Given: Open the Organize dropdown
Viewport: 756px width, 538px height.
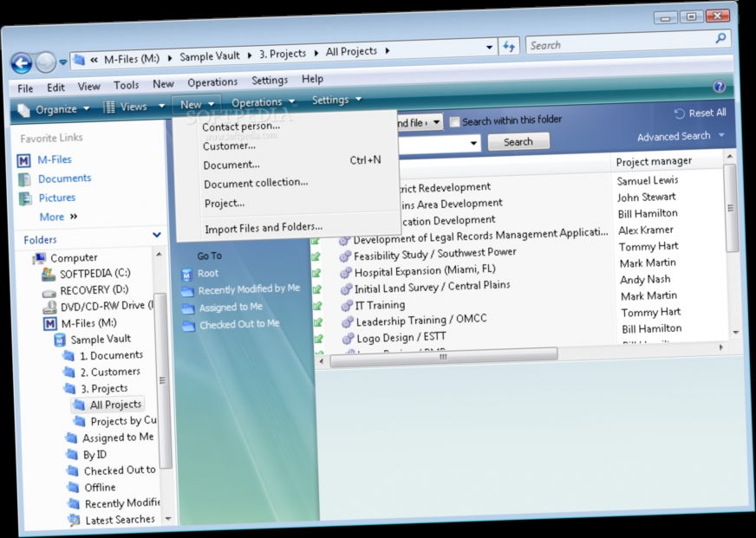Looking at the screenshot, I should [87, 109].
